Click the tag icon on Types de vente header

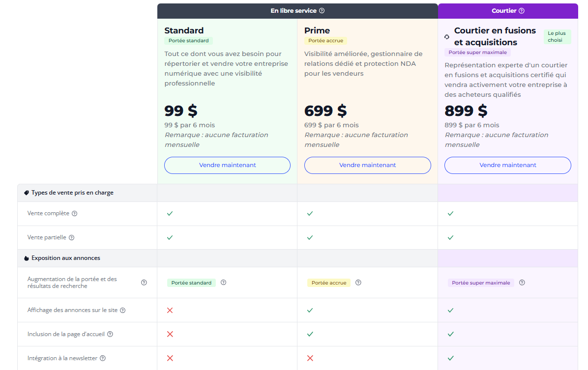pos(27,193)
